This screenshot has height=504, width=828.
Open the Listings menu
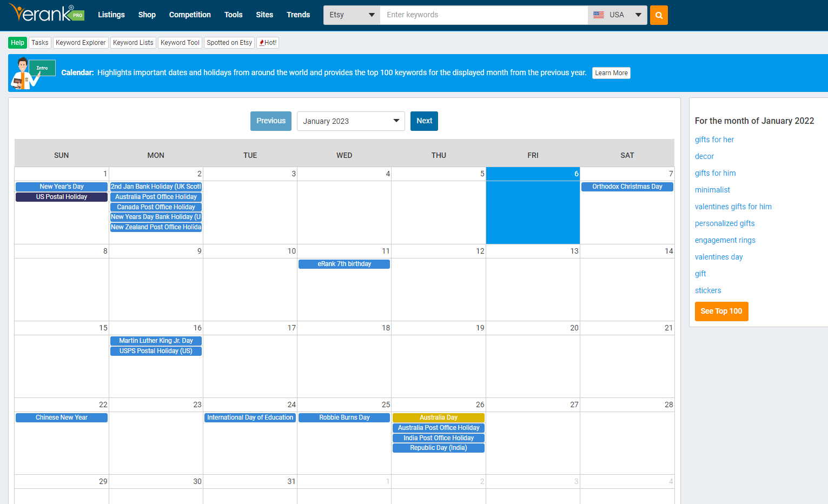pos(111,15)
